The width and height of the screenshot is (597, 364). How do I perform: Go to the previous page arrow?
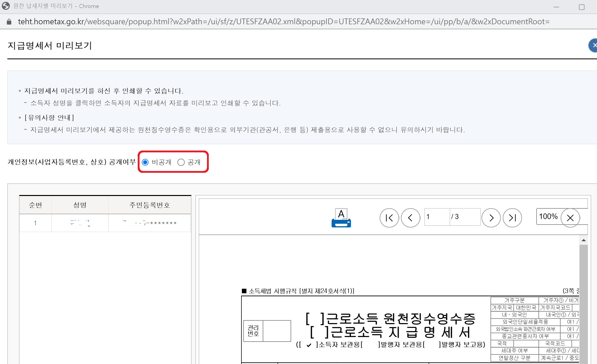(x=410, y=218)
